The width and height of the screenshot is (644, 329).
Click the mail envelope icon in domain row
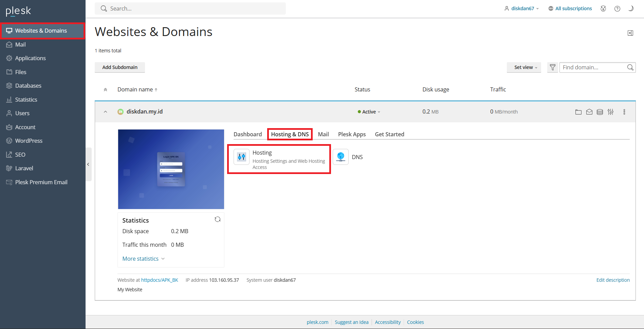tap(589, 112)
